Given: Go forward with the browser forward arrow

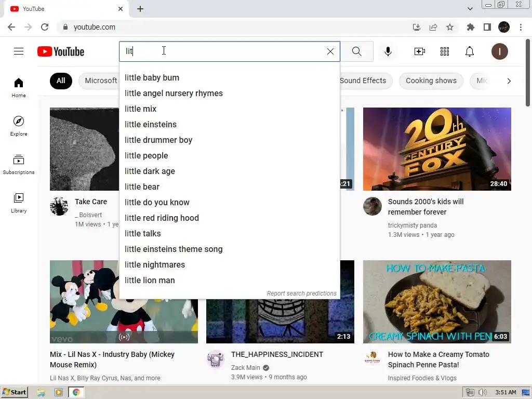Looking at the screenshot, I should [x=28, y=27].
